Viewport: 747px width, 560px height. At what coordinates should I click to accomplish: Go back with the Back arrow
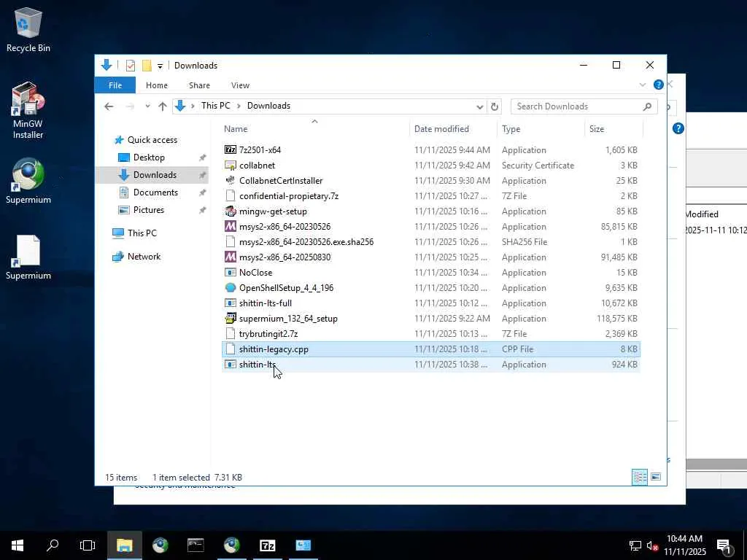[109, 106]
